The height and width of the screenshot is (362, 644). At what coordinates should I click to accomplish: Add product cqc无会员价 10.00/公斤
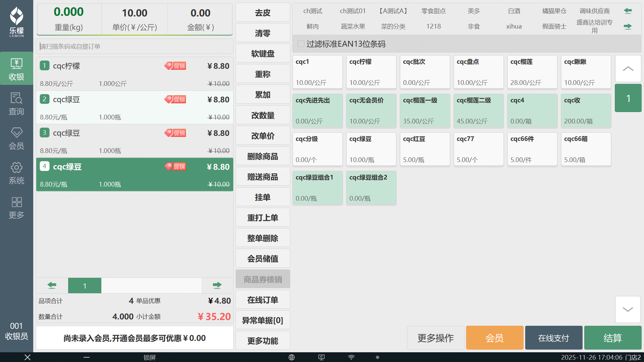tap(371, 111)
